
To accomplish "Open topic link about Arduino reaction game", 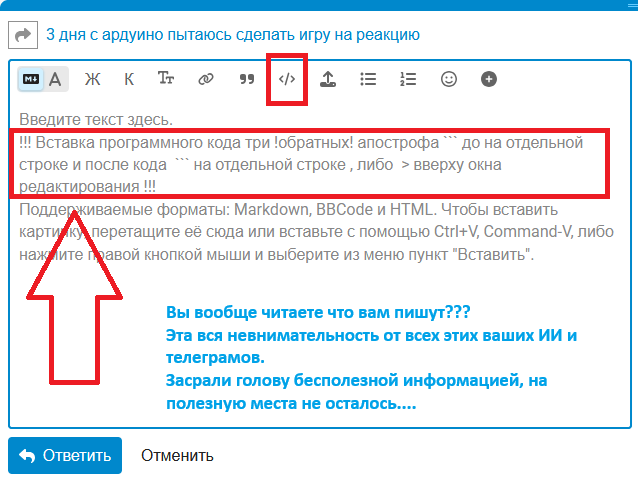I will pos(232,35).
